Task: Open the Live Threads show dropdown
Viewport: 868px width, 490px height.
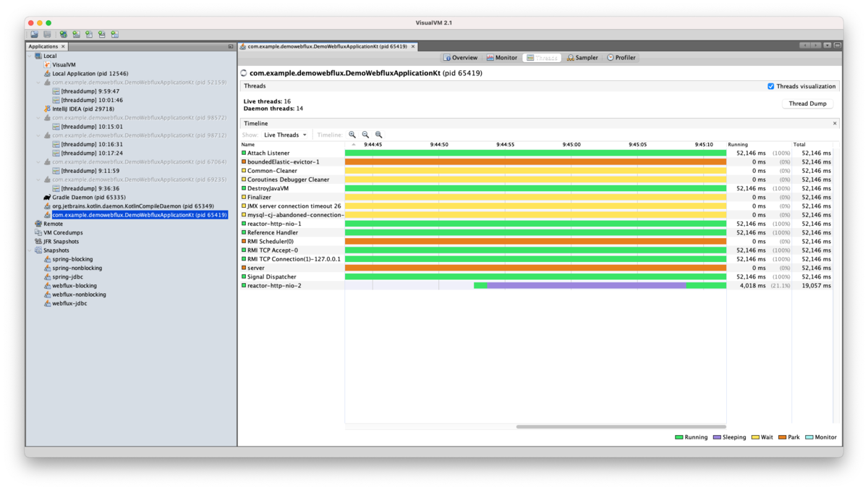Action: click(285, 135)
